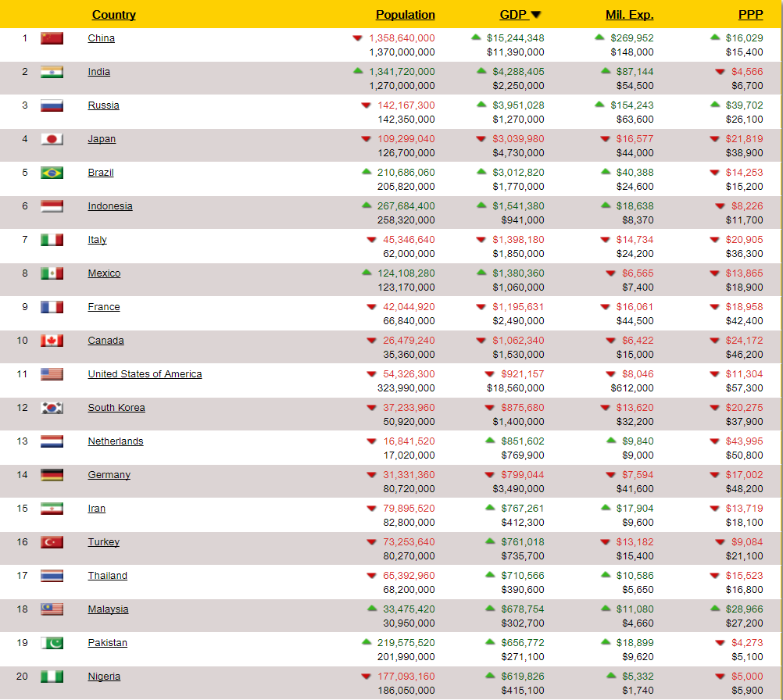Select Brazil population value 210,686,060

(406, 172)
